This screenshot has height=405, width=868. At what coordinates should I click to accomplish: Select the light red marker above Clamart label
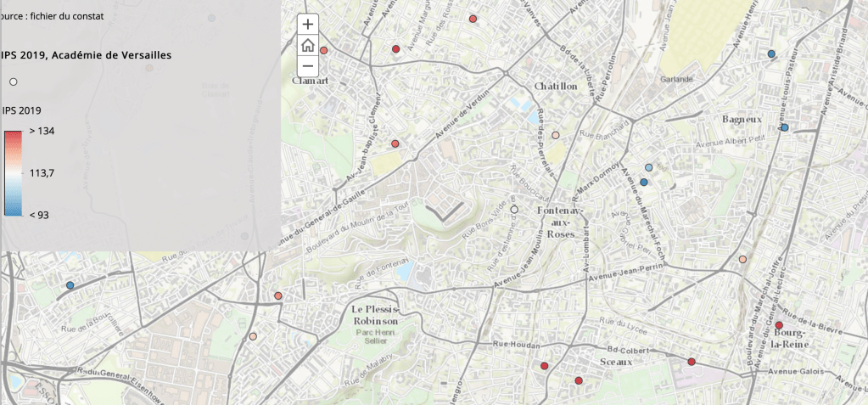(x=324, y=51)
